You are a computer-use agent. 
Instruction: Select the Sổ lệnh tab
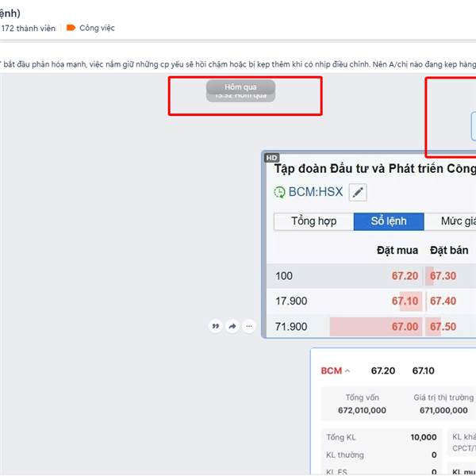tap(389, 221)
